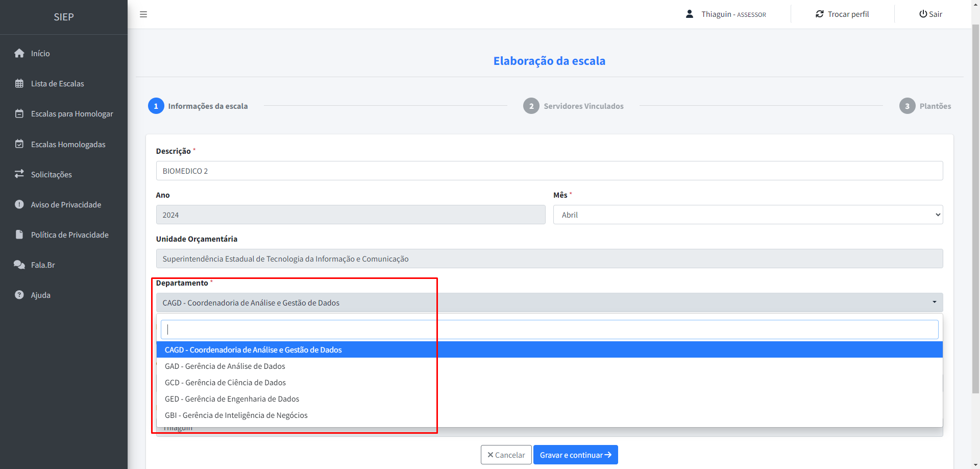The image size is (980, 469).
Task: Click the Escalas Homologadas check-calendar icon
Action: (19, 144)
